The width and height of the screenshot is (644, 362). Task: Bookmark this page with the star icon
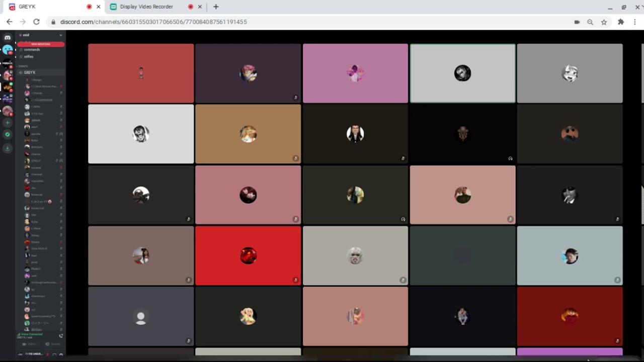[x=604, y=22]
